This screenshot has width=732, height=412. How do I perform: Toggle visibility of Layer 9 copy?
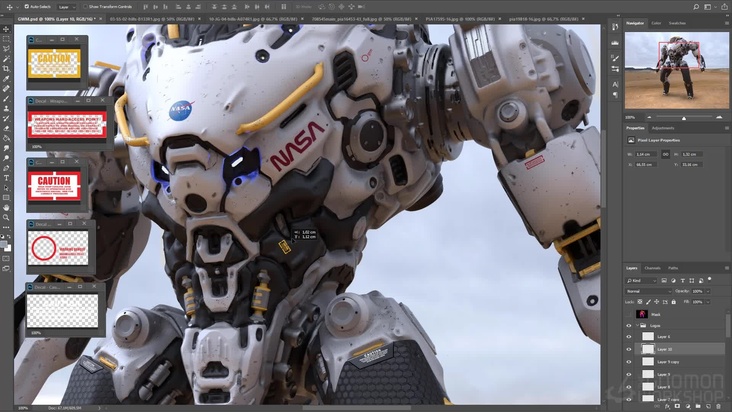tap(629, 362)
